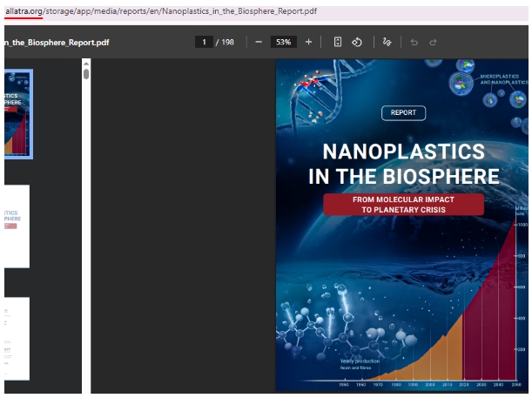Click the thumbnail scrollbar up arrow

[85, 63]
